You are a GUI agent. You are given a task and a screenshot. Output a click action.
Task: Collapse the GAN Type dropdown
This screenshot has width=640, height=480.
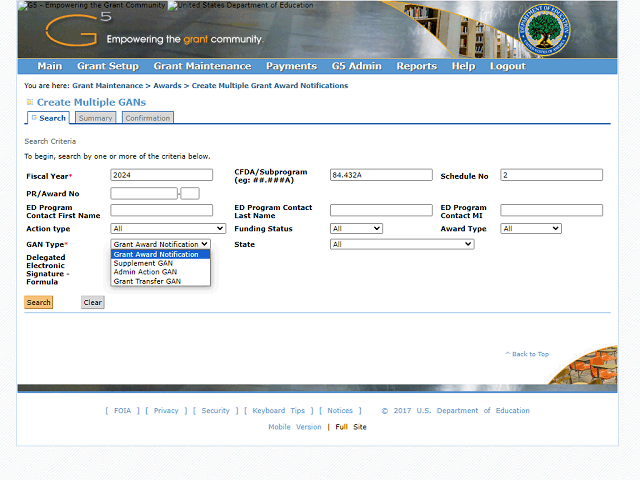click(161, 244)
